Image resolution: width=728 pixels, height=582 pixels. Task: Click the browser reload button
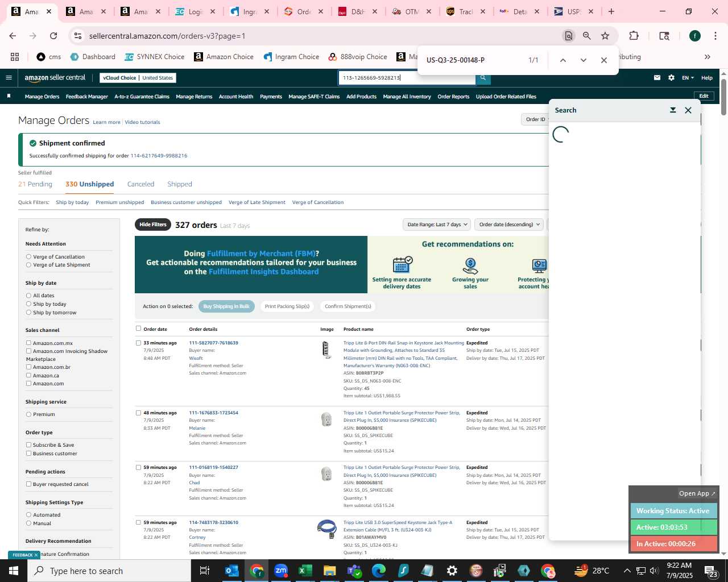coord(53,36)
